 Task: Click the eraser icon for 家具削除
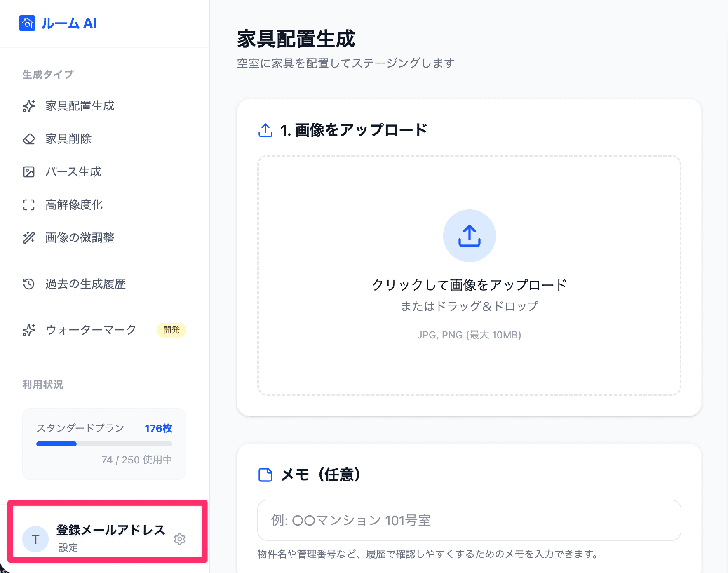click(x=29, y=139)
